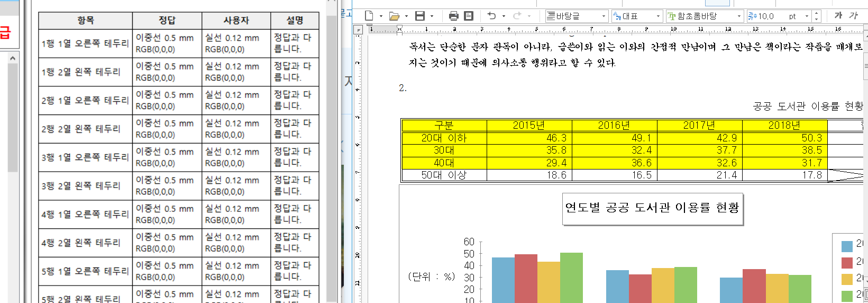This screenshot has height=303, width=868.
Task: Click the New Document icon
Action: [x=369, y=16]
